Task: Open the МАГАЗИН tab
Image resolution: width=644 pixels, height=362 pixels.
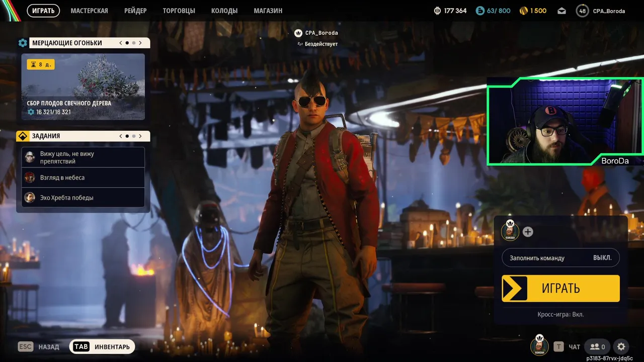Action: tap(268, 11)
